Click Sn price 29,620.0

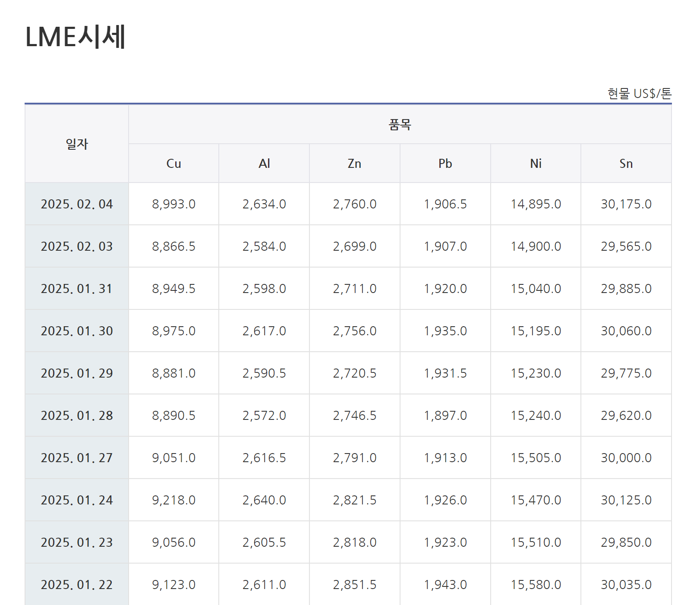[626, 416]
